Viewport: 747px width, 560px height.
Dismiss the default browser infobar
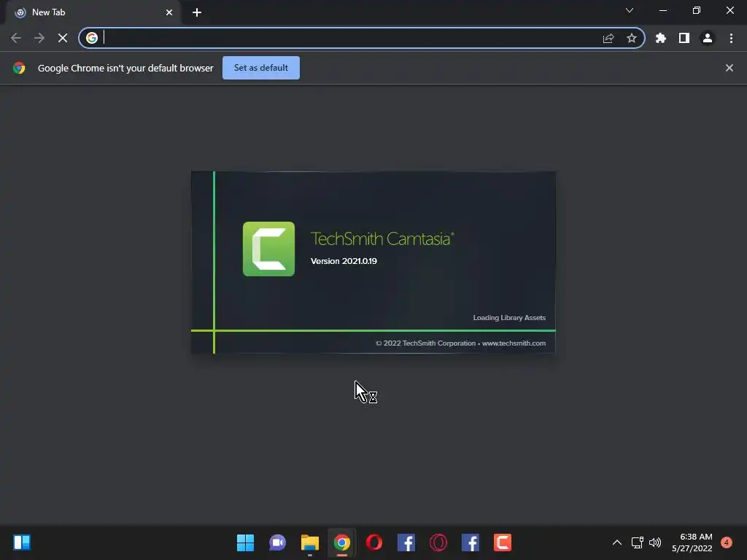(x=729, y=68)
